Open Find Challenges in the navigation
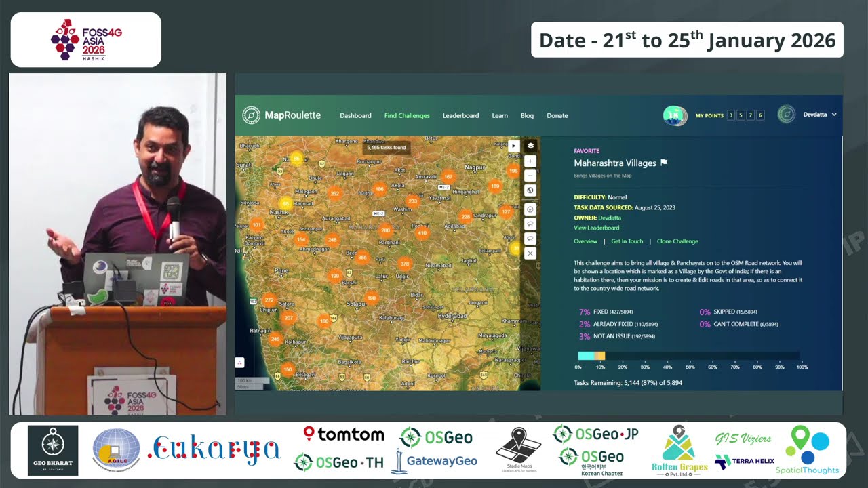This screenshot has width=868, height=488. [x=407, y=115]
